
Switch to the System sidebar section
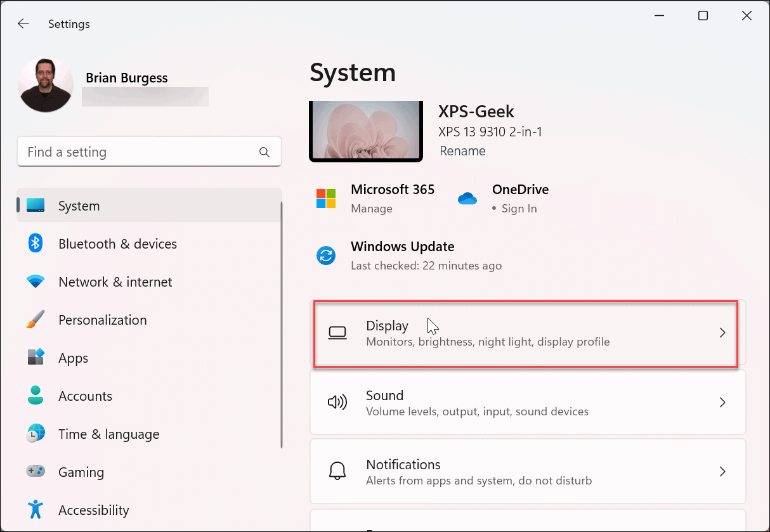click(x=79, y=205)
